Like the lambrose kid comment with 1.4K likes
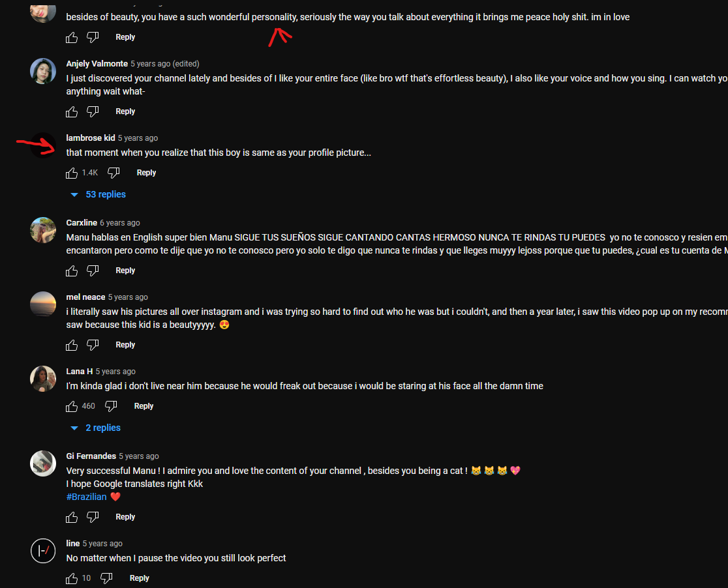This screenshot has height=588, width=728. tap(72, 173)
